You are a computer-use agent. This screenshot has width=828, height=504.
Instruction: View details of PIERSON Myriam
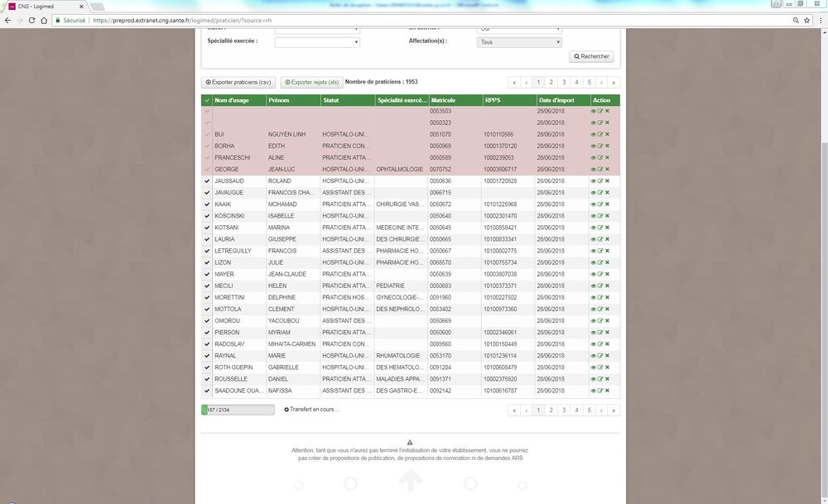click(x=593, y=333)
